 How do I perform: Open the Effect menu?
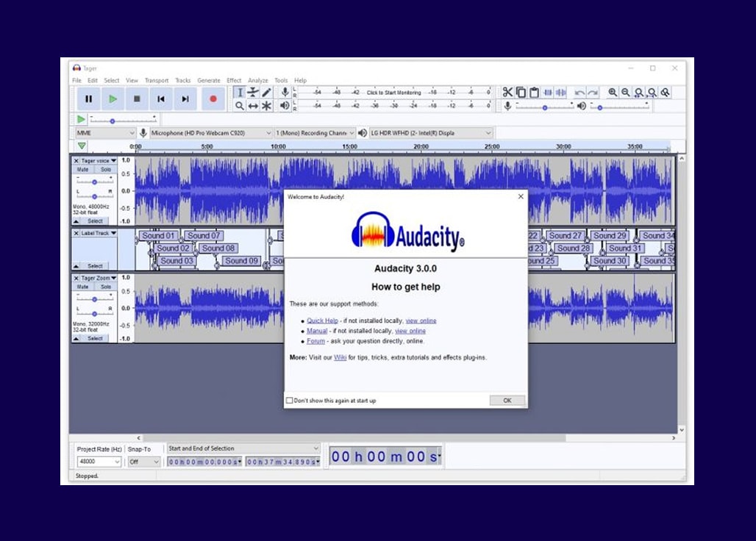tap(234, 80)
